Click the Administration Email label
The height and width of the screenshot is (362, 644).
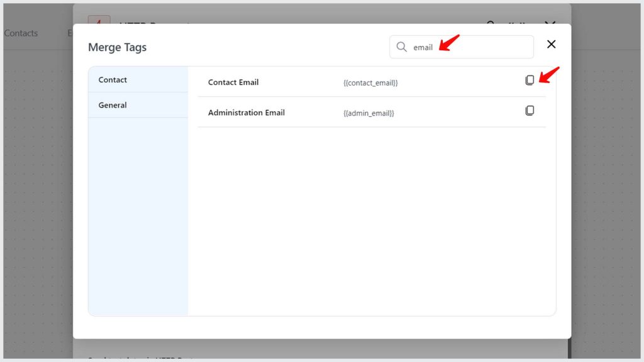point(247,112)
